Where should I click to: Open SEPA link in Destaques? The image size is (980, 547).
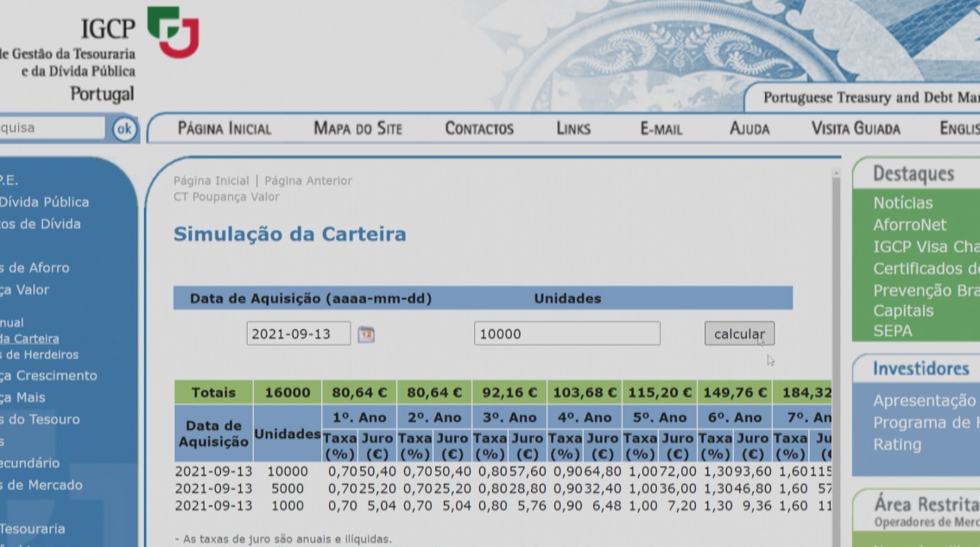(x=892, y=331)
